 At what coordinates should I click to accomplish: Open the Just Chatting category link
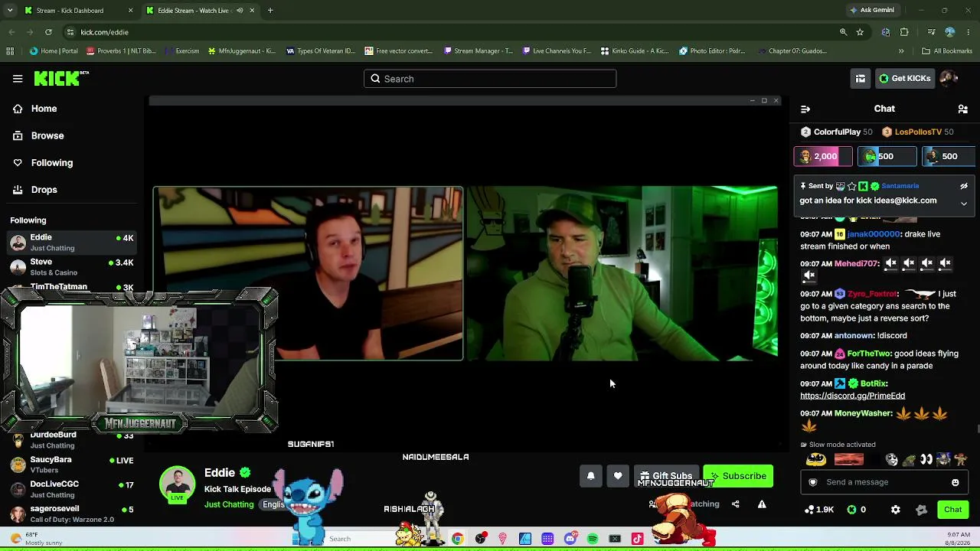coord(228,504)
